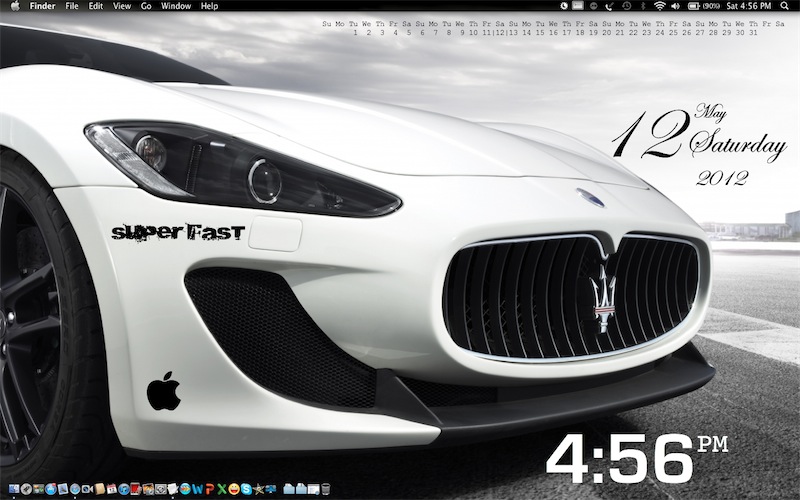Open volume speaker menu bar icon

676,6
